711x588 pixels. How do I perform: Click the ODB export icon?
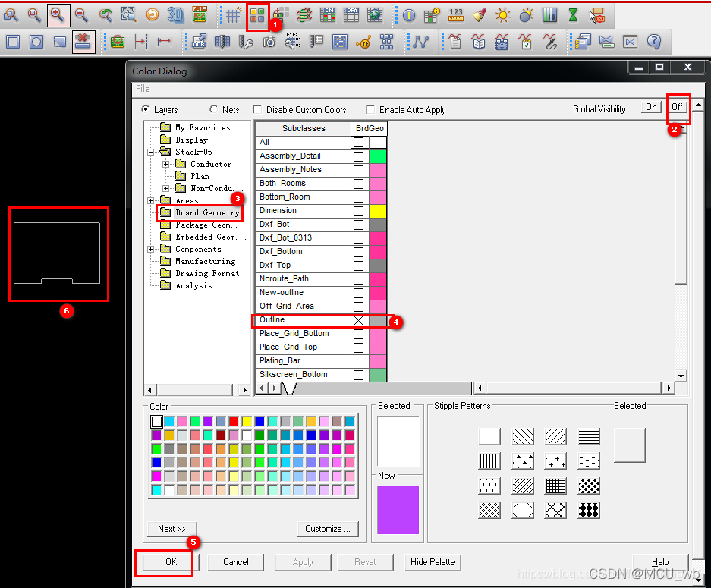point(199,42)
